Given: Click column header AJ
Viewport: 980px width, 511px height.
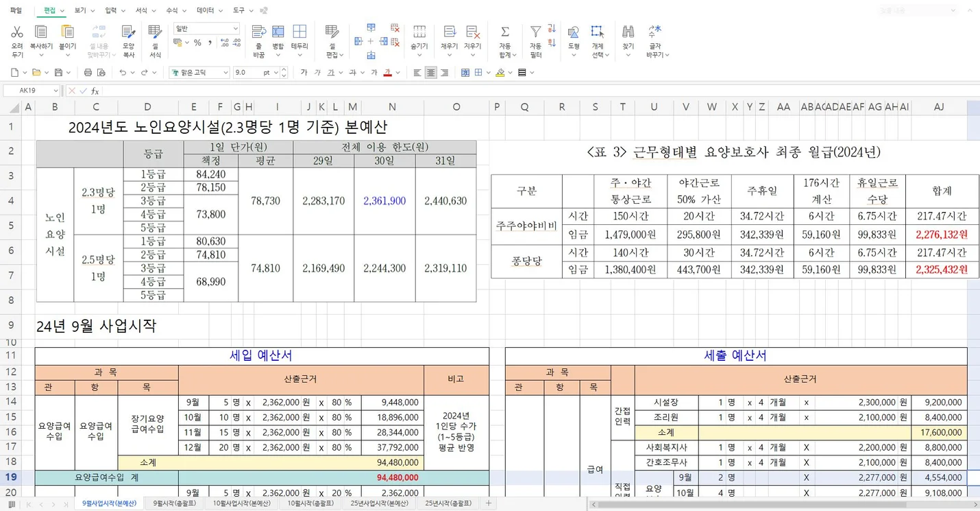Looking at the screenshot, I should pos(939,107).
